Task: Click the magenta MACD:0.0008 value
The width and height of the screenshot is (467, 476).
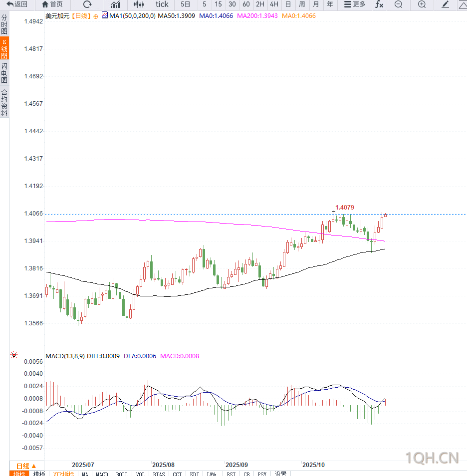Action: coord(180,356)
